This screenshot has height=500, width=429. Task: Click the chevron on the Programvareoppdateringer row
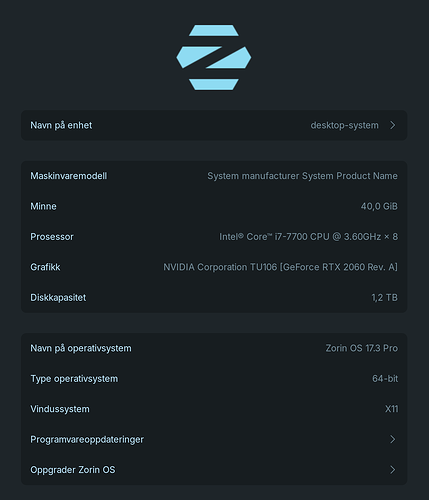tap(393, 439)
